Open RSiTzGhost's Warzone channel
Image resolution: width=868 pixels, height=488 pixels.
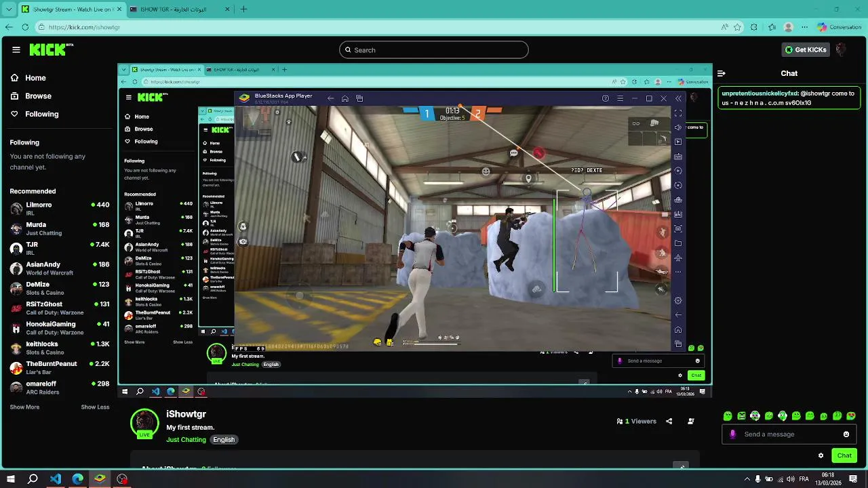60,308
